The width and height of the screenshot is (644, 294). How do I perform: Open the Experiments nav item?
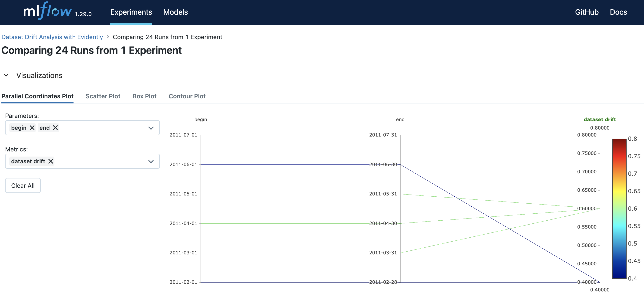pyautogui.click(x=131, y=12)
